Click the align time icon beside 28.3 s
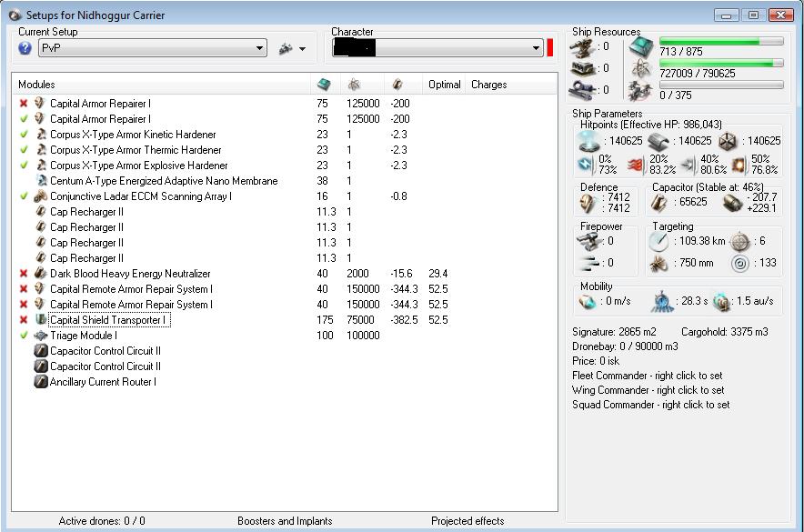The width and height of the screenshot is (804, 532). pyautogui.click(x=662, y=302)
